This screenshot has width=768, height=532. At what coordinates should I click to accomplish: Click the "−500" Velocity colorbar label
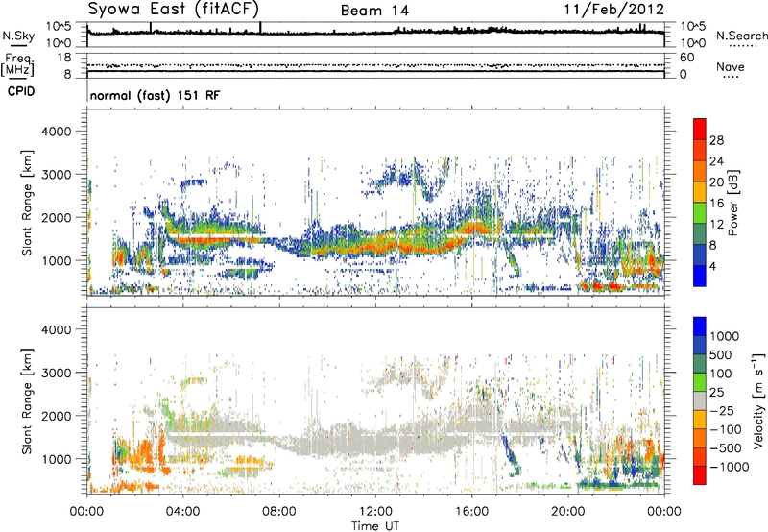725,448
